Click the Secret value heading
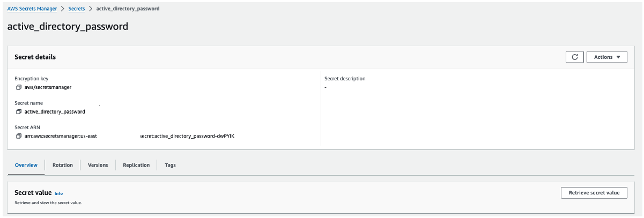The width and height of the screenshot is (644, 218). [33, 192]
